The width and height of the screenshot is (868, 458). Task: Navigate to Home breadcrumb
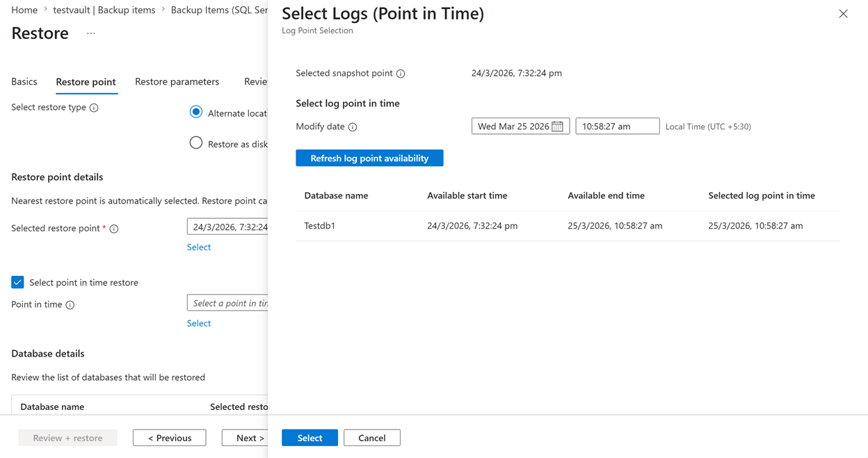(x=24, y=10)
